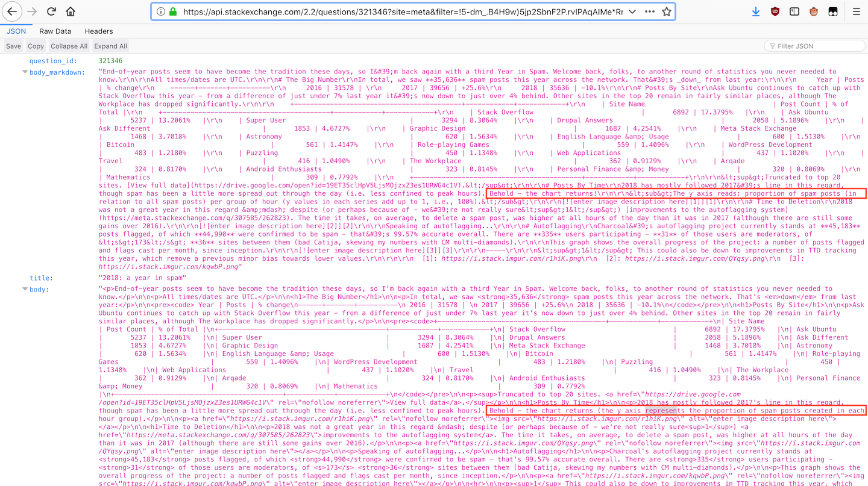Switch to the Headers tab
The width and height of the screenshot is (868, 486).
click(99, 31)
